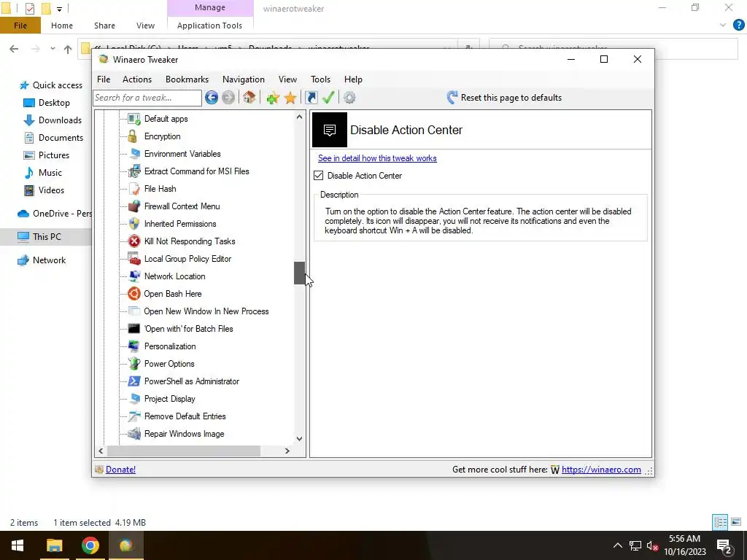Click the Repair Windows Image icon

(134, 434)
